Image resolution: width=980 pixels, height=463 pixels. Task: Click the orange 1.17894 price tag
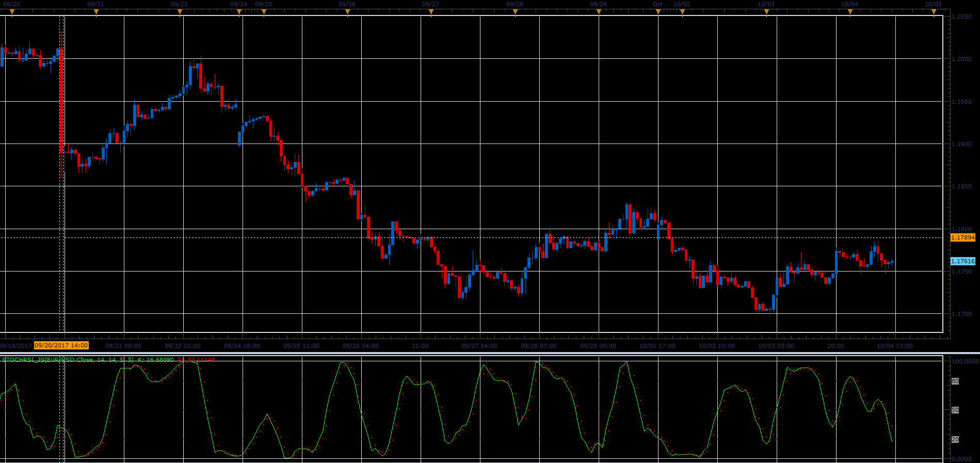(962, 237)
